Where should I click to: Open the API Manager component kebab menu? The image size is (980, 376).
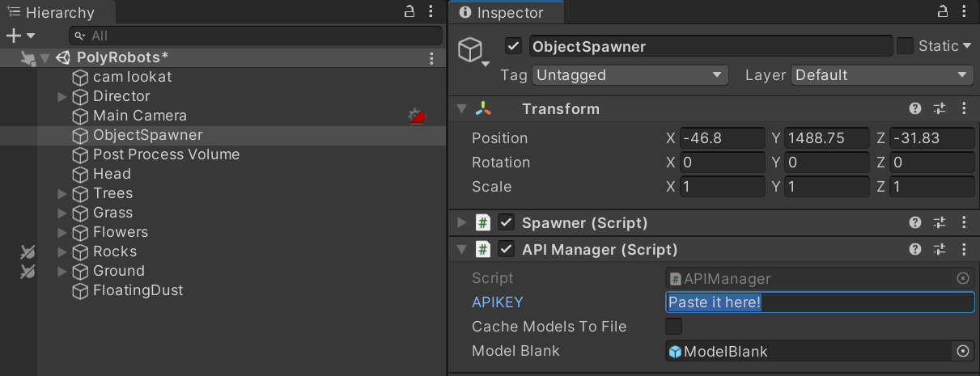(x=964, y=249)
